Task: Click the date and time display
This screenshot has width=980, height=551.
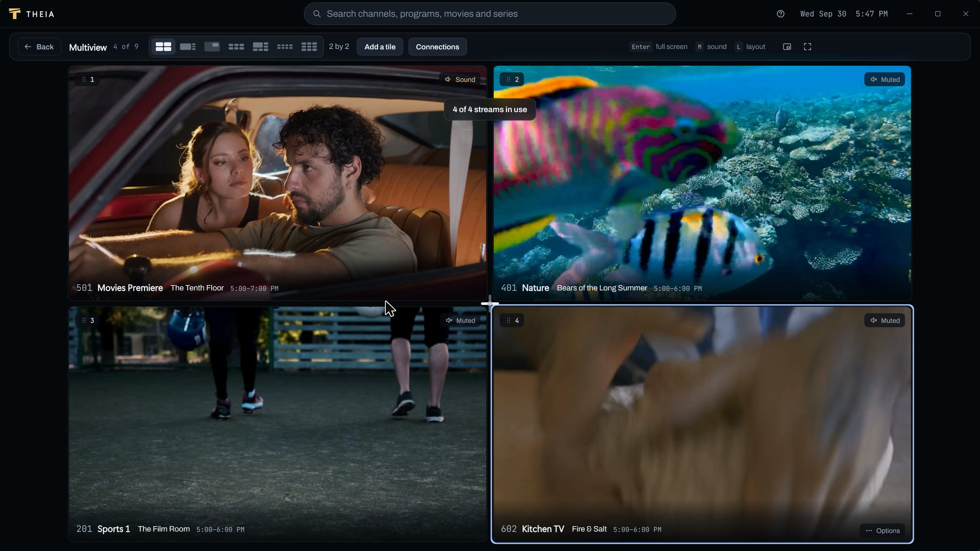Action: (844, 14)
